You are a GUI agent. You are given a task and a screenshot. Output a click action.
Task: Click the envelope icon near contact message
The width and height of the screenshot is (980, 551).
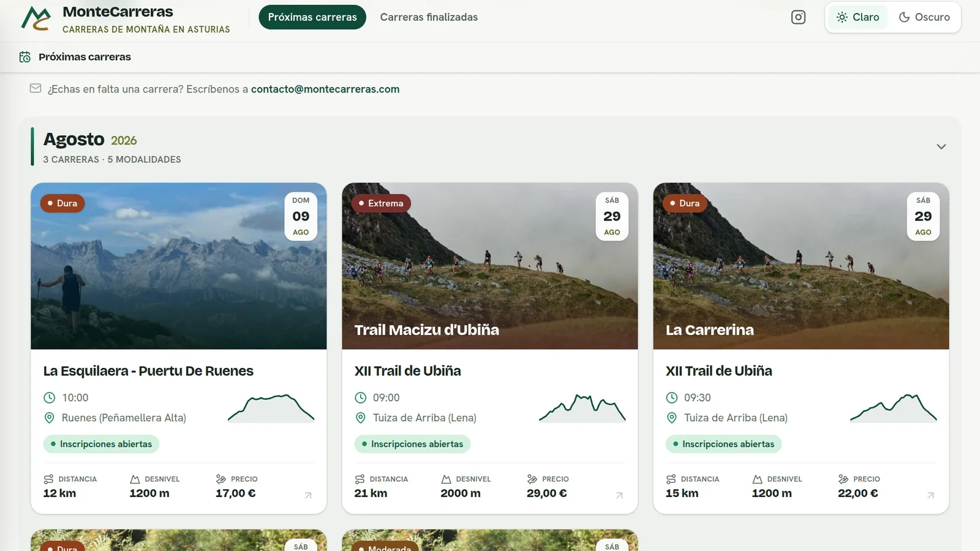point(36,89)
